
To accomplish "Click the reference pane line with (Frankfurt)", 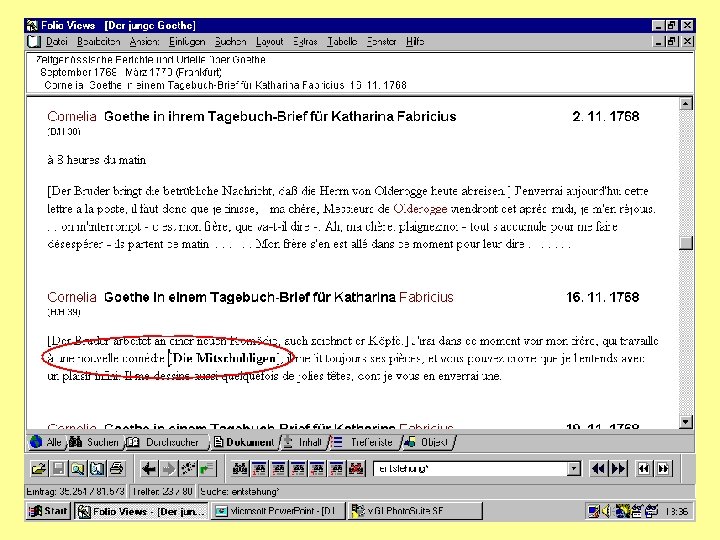I will [131, 72].
